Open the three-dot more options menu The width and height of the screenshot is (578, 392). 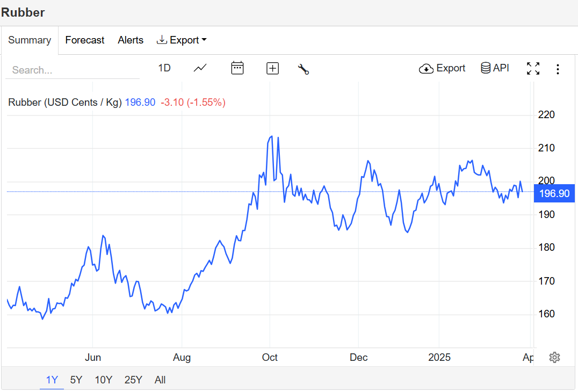tap(558, 69)
